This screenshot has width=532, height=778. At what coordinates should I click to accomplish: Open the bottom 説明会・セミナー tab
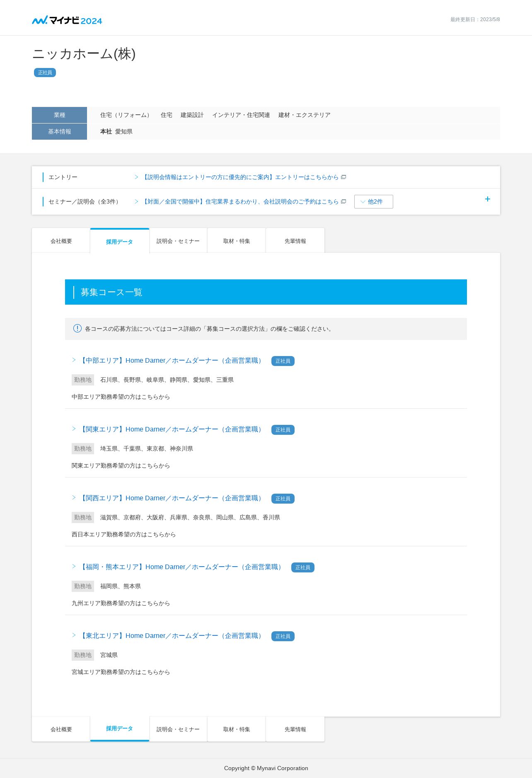pyautogui.click(x=178, y=729)
